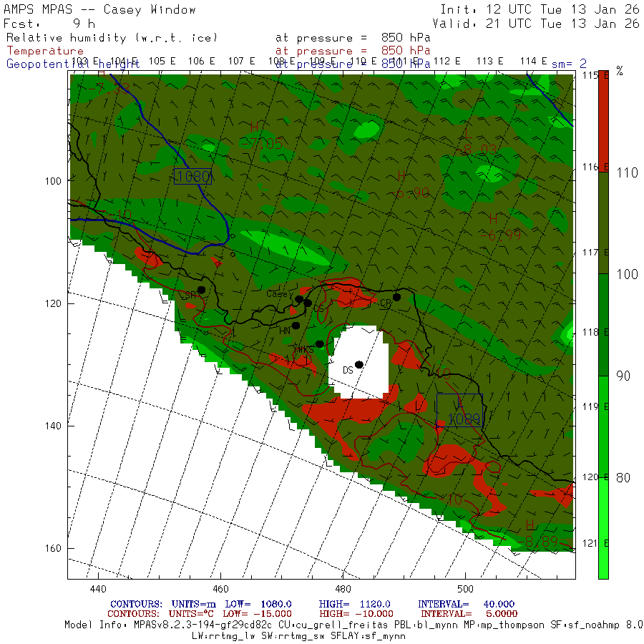This screenshot has height=644, width=644.
Task: Click the H -8.89 temperature label
Action: [x=537, y=535]
